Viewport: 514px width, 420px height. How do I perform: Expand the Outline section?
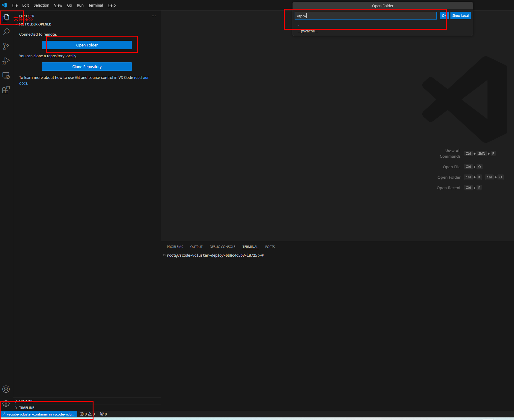26,401
